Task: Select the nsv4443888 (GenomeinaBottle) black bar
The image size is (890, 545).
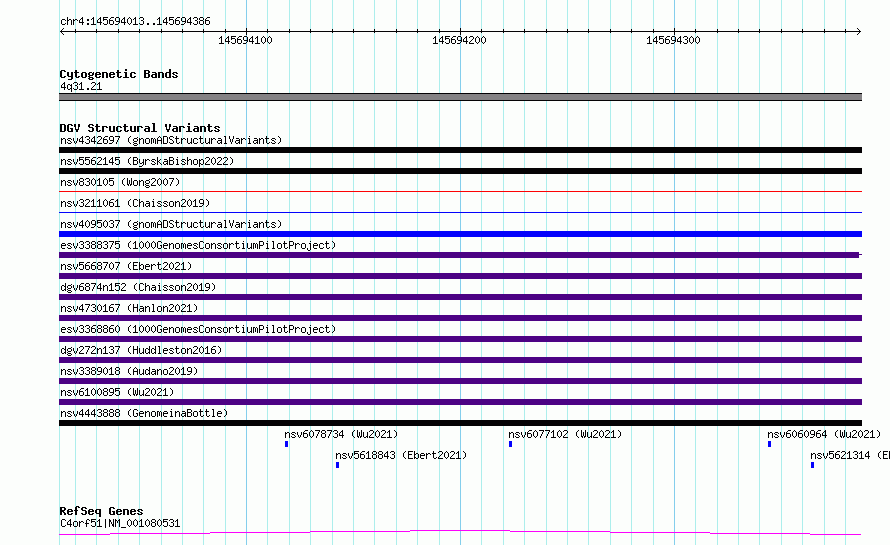Action: (x=460, y=423)
